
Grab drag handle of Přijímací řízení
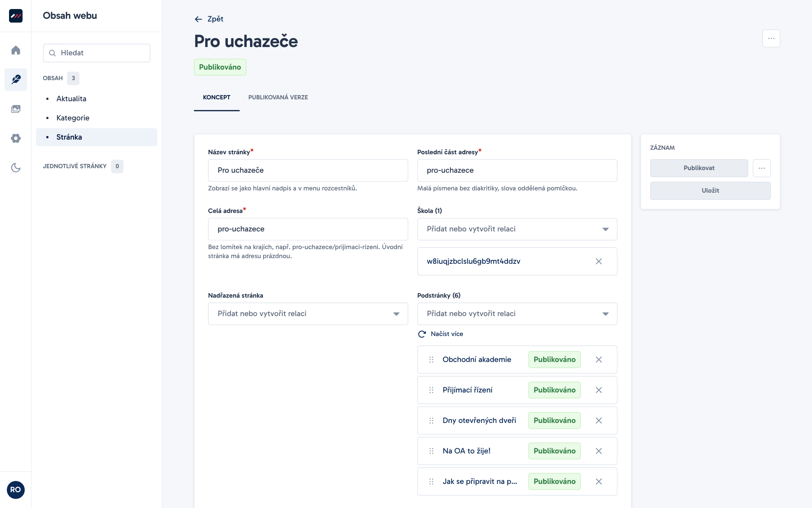coord(431,390)
